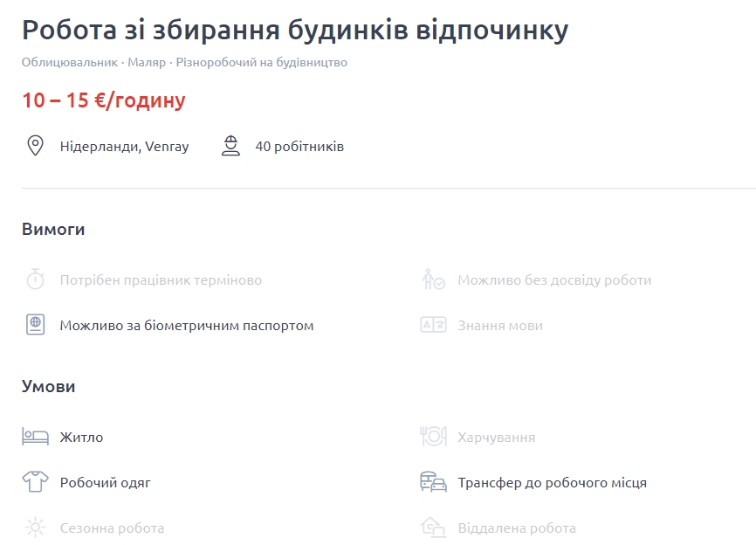Open the 'Різноробочий на будівництво' link

[x=264, y=62]
